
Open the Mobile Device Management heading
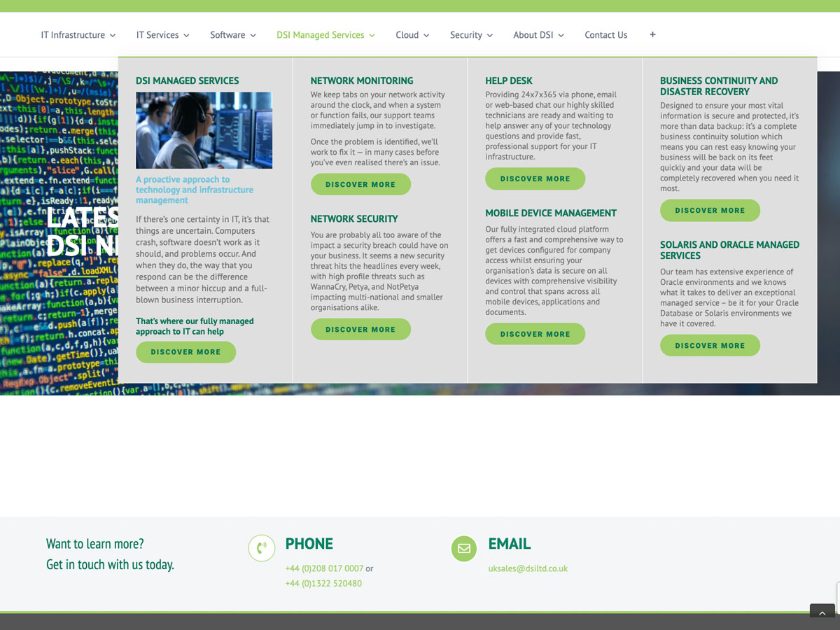[551, 213]
